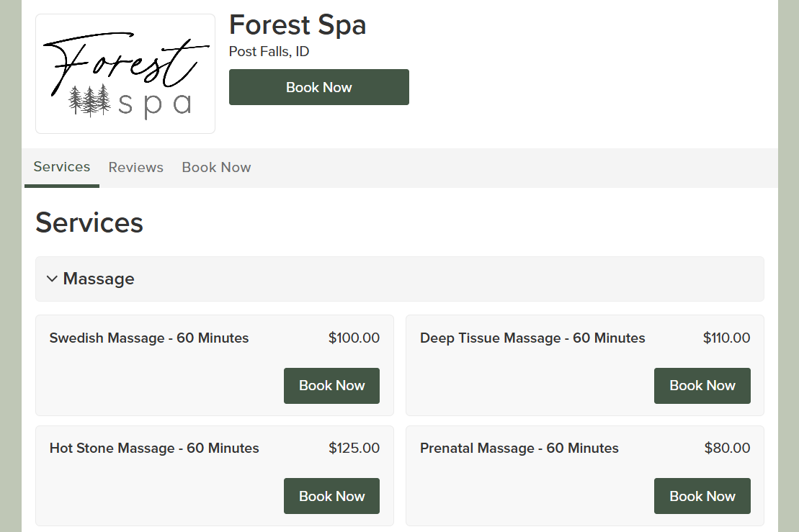Screen dimensions: 799x532
Task: Book the Deep Tissue Massage service
Action: click(x=702, y=386)
